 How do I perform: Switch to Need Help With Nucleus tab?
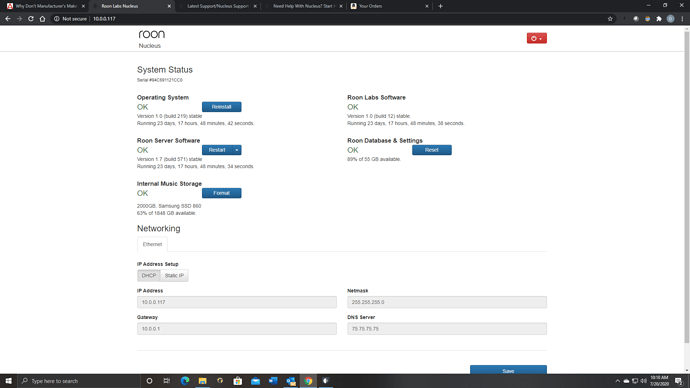coord(303,6)
